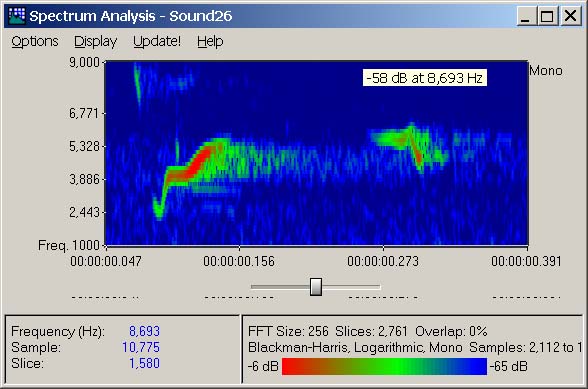This screenshot has height=389, width=588.
Task: Click the 5,328 frequency axis label
Action: 84,146
